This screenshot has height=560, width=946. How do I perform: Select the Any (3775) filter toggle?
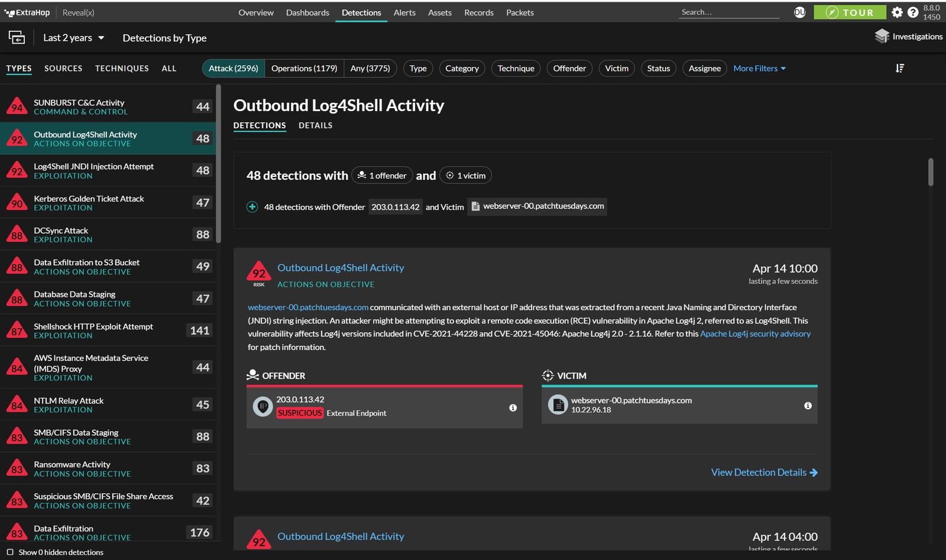370,69
